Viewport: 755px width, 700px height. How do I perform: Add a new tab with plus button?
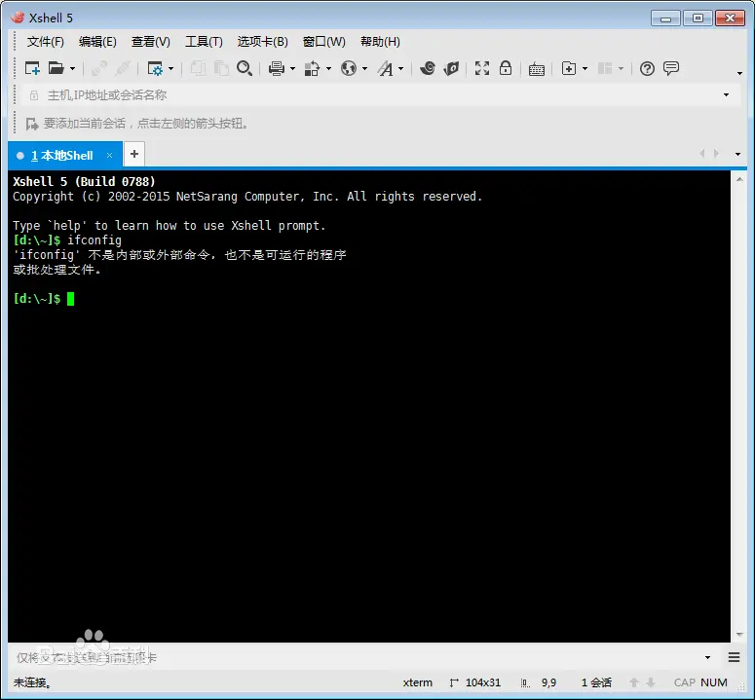pyautogui.click(x=134, y=154)
